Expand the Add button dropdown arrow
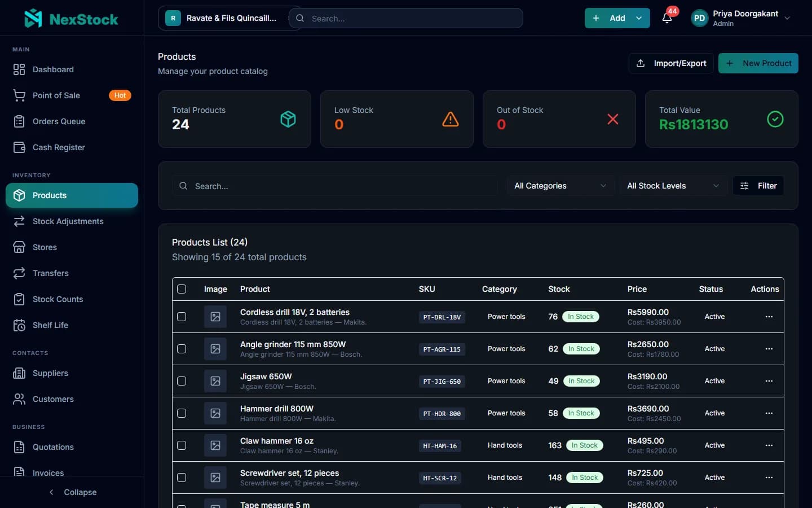The width and height of the screenshot is (812, 508). click(639, 18)
